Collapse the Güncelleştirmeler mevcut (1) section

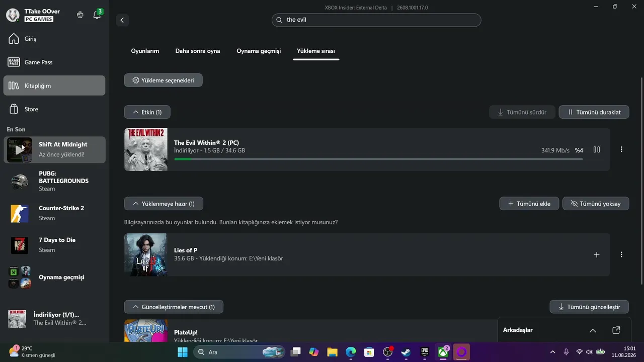coord(174,307)
